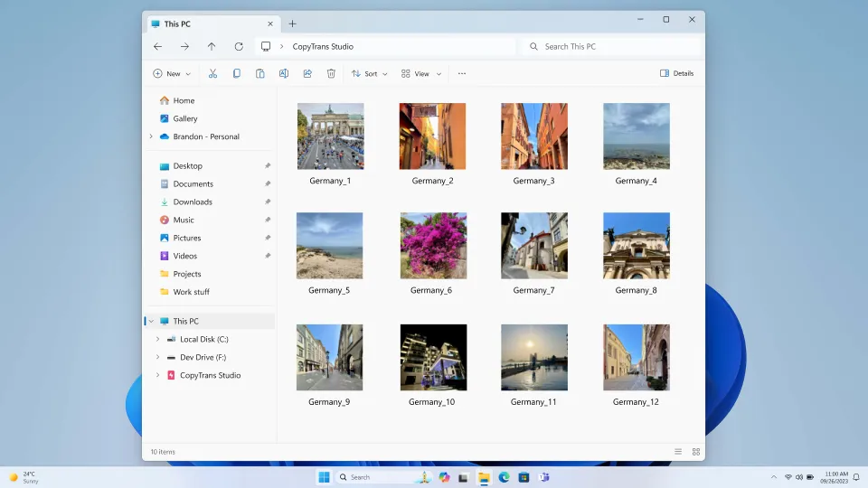Select the Germany_6 flower photo
Screen dimensions: 868x488
pyautogui.click(x=433, y=246)
